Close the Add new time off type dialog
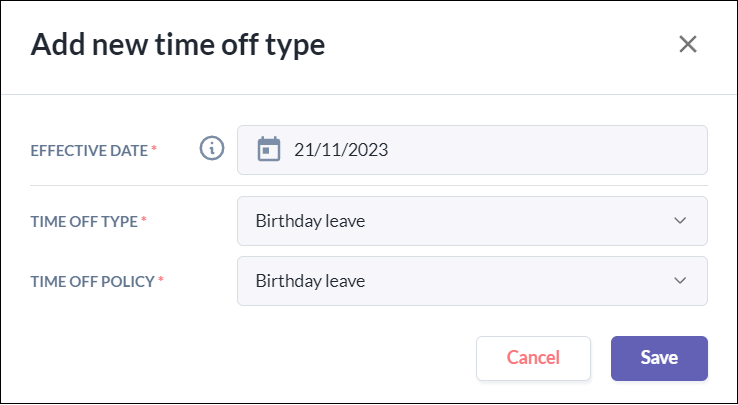 click(687, 44)
